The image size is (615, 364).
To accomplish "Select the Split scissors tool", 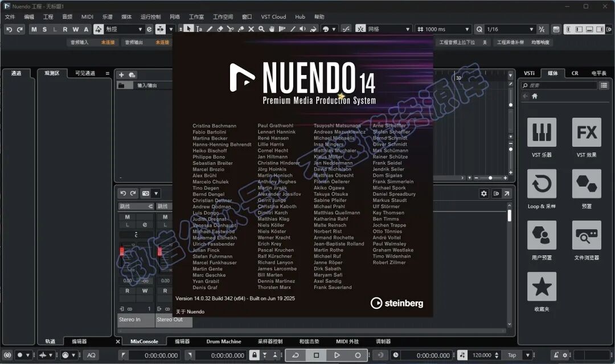I will (230, 29).
